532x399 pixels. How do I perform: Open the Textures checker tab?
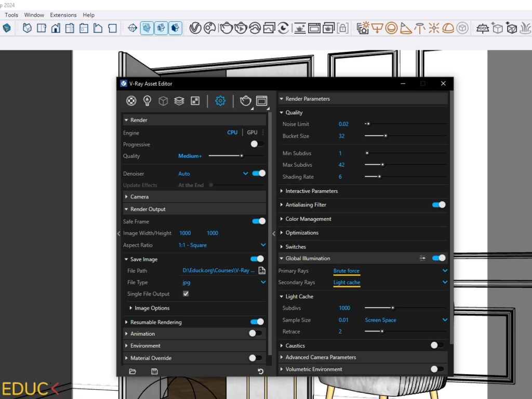(195, 101)
